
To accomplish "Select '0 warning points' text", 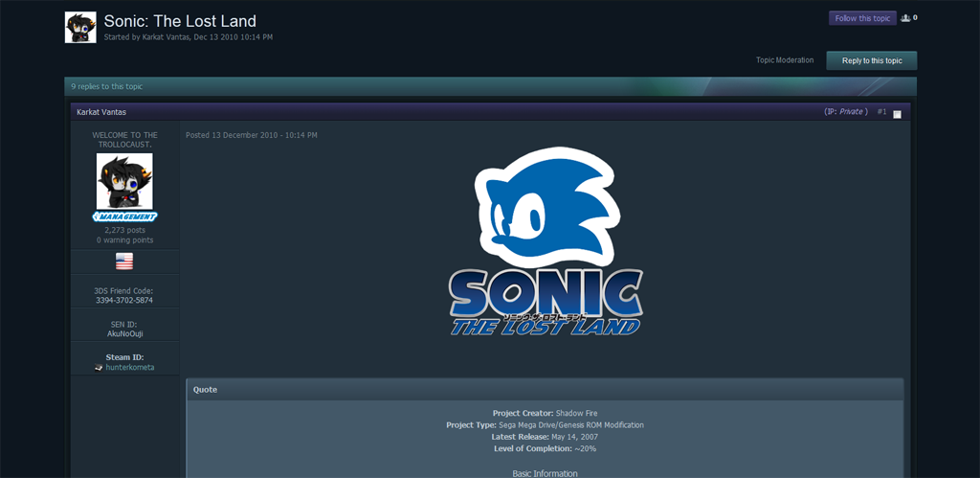I will (x=125, y=240).
